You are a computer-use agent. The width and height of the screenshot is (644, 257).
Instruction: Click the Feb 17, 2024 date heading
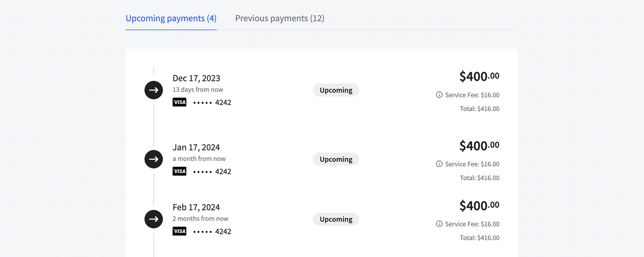[x=196, y=207]
